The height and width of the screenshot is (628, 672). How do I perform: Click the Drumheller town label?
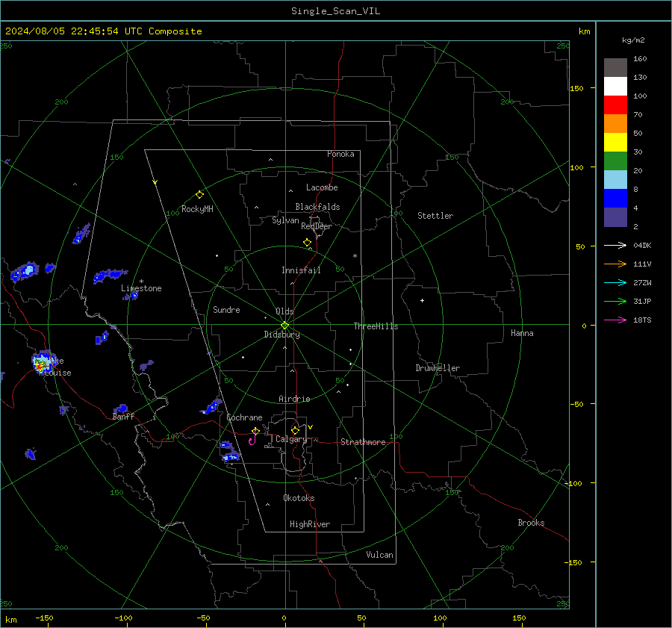click(438, 368)
